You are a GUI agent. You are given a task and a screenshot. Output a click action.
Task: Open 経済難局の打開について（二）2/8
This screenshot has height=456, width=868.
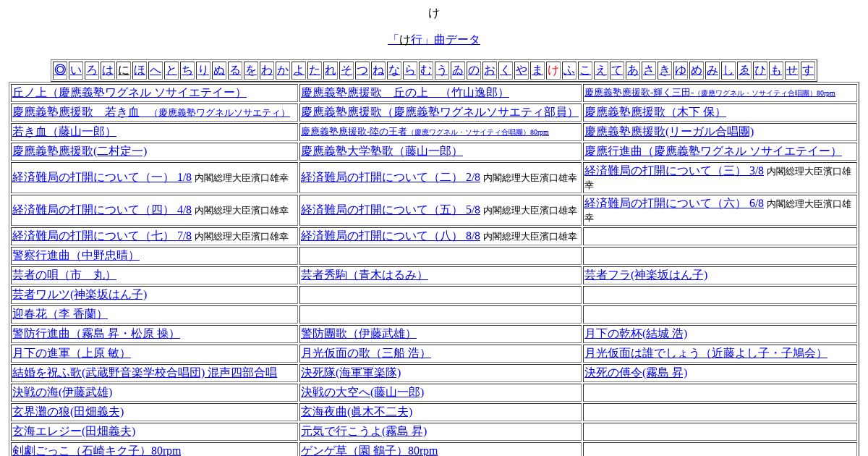point(391,177)
